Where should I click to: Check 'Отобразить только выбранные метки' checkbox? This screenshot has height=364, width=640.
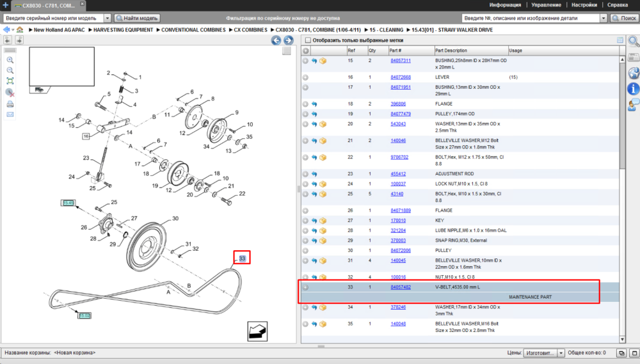click(x=308, y=40)
